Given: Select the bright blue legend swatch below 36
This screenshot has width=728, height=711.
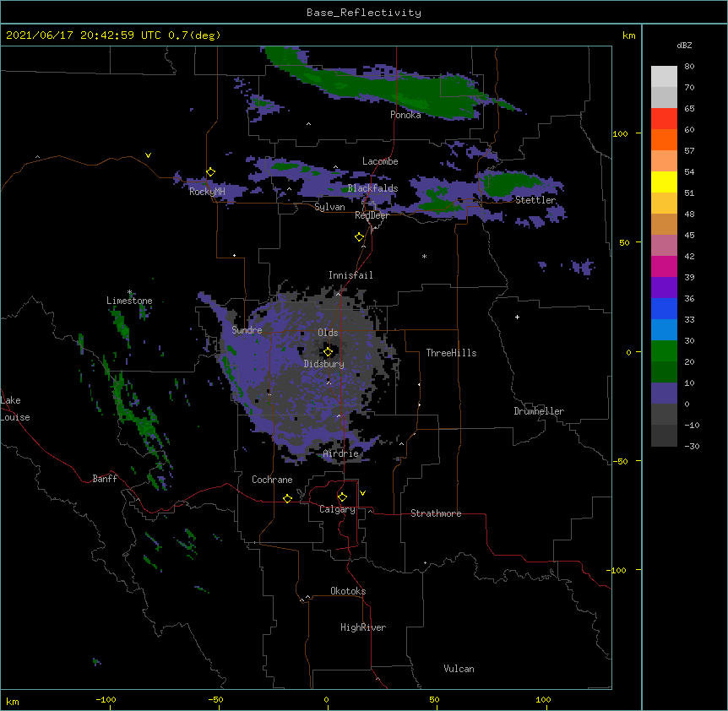Looking at the screenshot, I should pos(664,308).
